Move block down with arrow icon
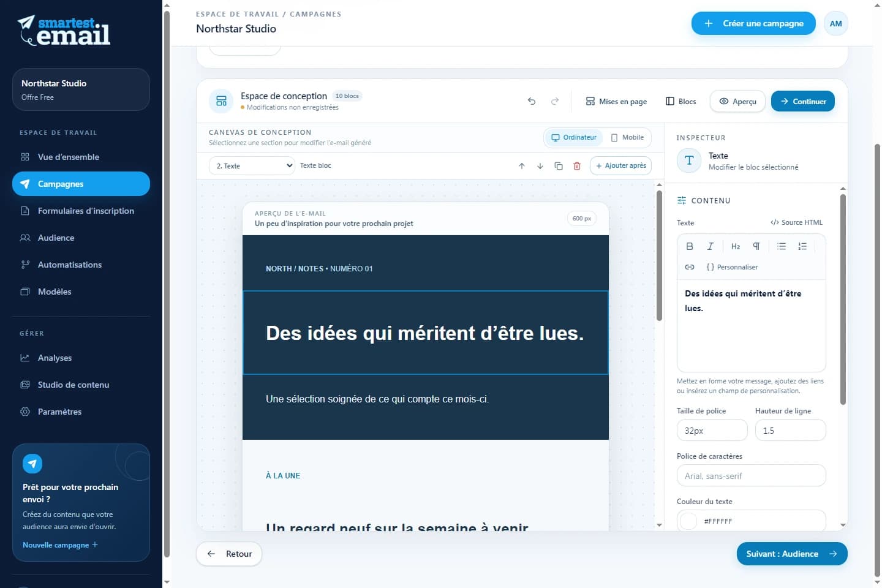The height and width of the screenshot is (588, 882). pyautogui.click(x=540, y=166)
